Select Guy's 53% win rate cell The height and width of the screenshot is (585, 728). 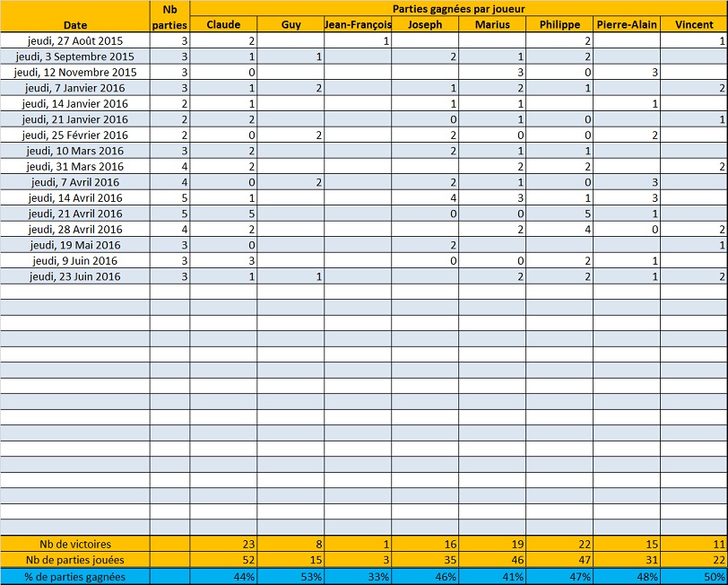[290, 577]
